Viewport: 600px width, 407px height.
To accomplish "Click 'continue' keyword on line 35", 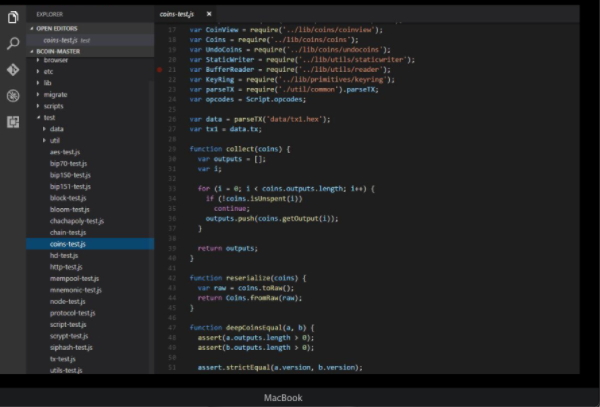I will [x=230, y=208].
